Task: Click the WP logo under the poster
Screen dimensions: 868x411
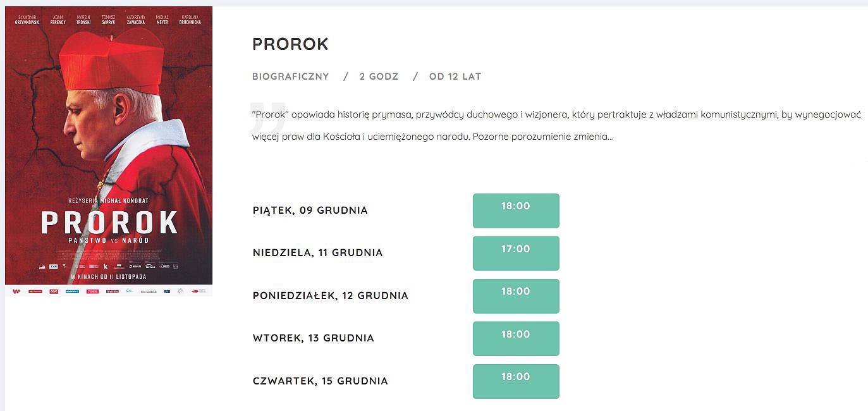Action: (x=16, y=291)
